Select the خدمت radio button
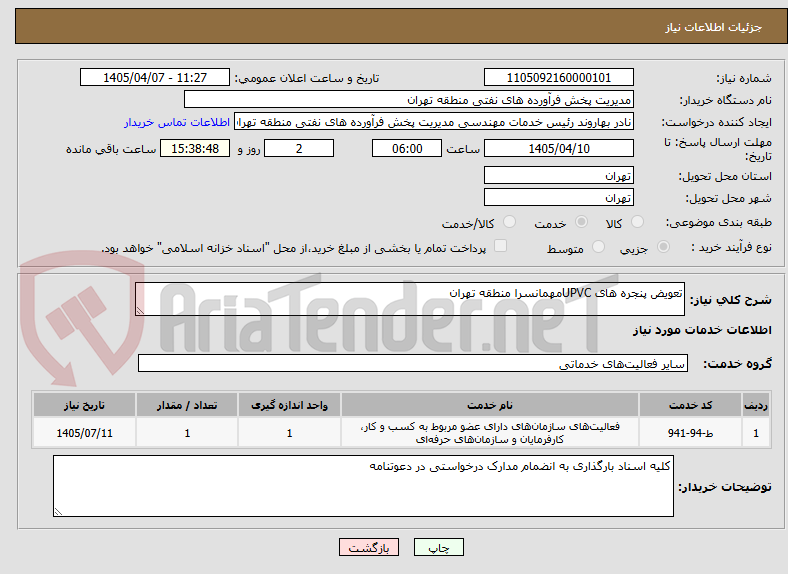The width and height of the screenshot is (788, 574). (581, 222)
